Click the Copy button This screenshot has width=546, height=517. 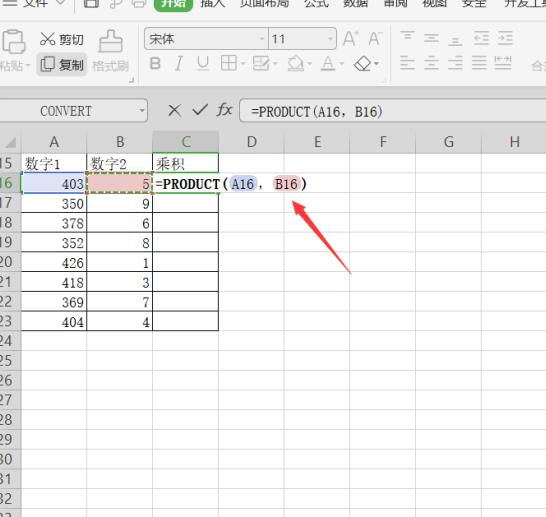(x=62, y=64)
